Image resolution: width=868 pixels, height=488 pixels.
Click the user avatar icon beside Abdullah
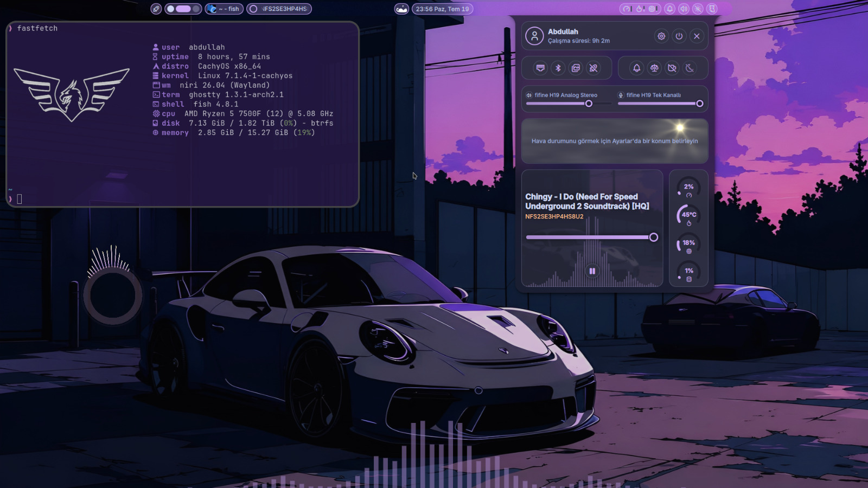coord(534,36)
